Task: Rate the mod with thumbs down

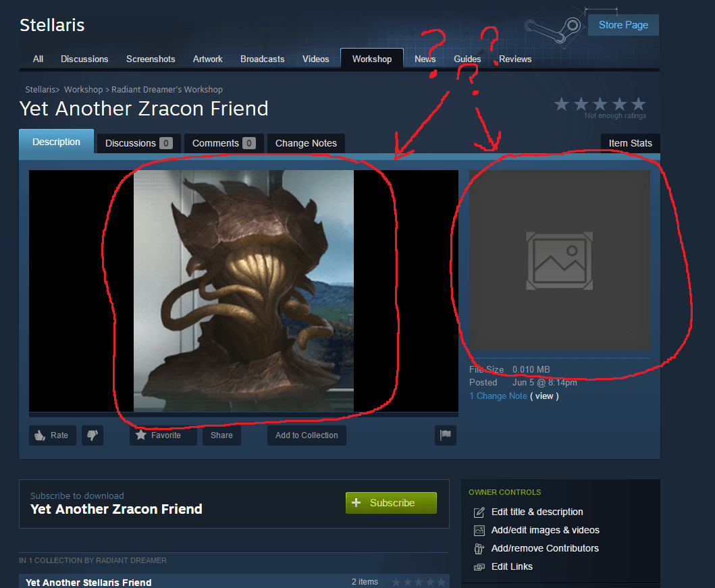Action: (92, 435)
